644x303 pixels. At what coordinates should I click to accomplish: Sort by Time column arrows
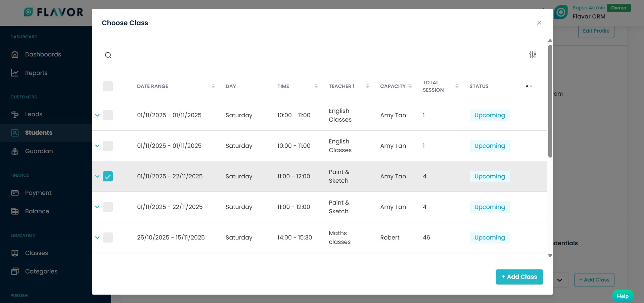[316, 86]
